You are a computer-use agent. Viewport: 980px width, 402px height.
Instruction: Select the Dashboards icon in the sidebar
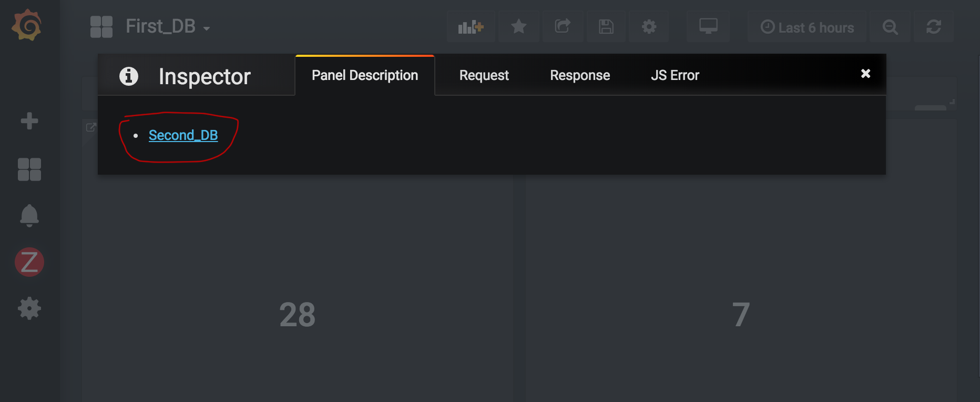(29, 168)
